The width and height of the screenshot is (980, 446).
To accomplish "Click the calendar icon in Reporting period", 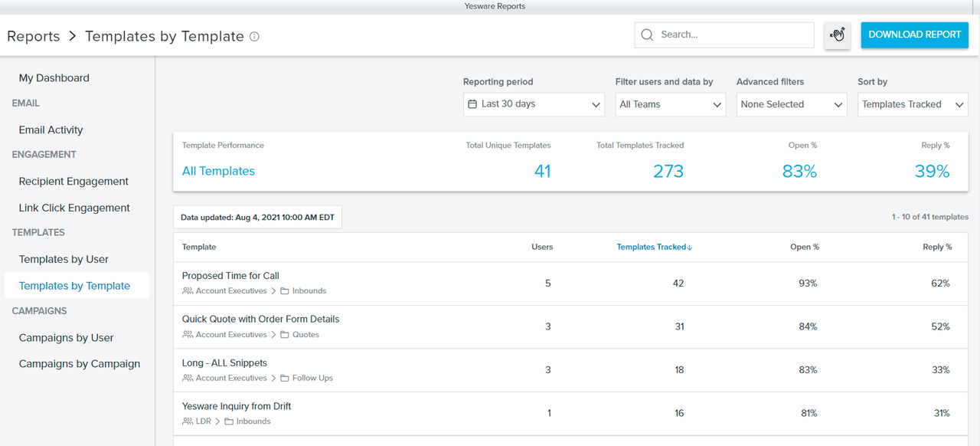I will tap(472, 104).
